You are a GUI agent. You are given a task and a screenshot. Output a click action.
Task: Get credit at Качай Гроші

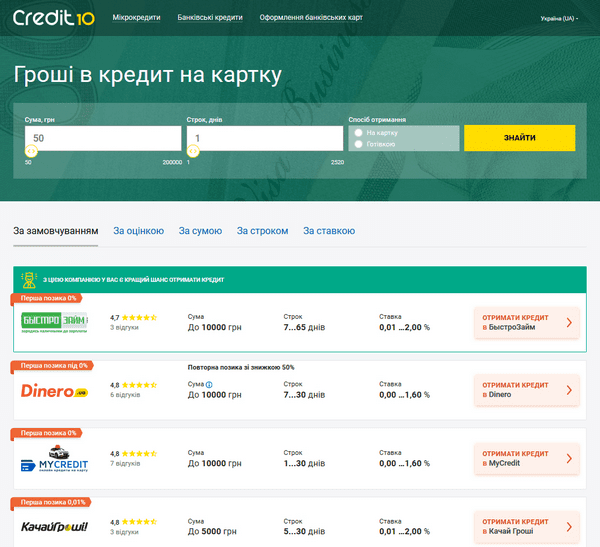pos(527,527)
